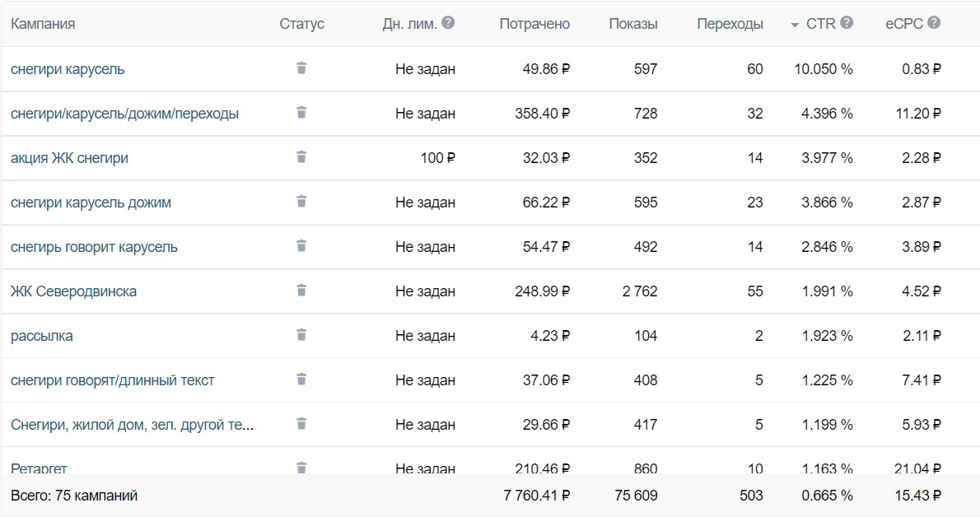Click trash icon for акция ЖК снегири row
This screenshot has width=980, height=517.
[301, 157]
